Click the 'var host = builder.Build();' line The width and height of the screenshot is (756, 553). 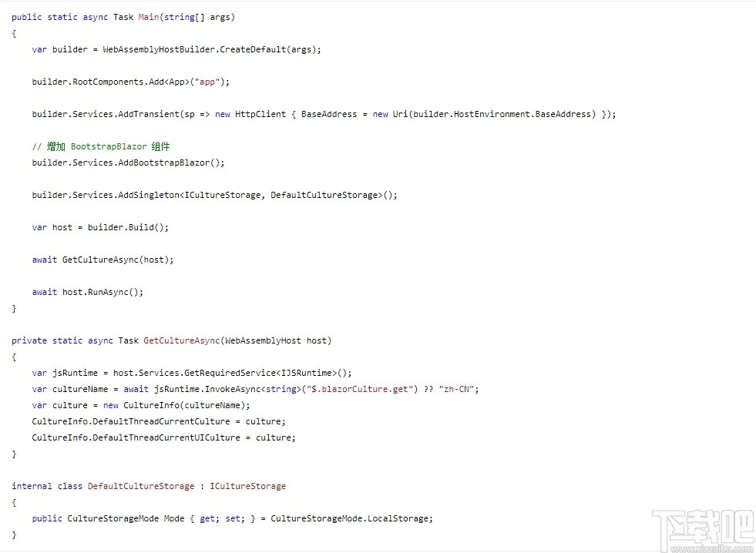tap(100, 227)
